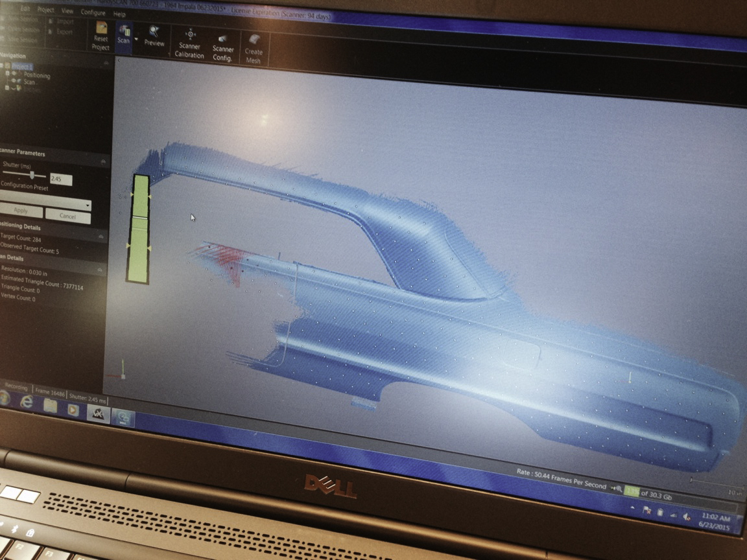Click the green memory usage bar
This screenshot has width=747, height=560.
click(632, 491)
